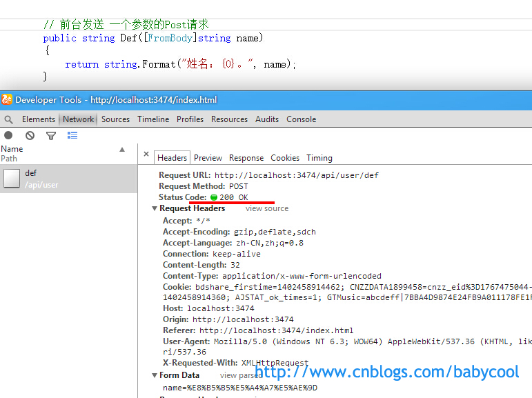The image size is (532, 398).
Task: Open the Profiles panel
Action: tap(190, 119)
